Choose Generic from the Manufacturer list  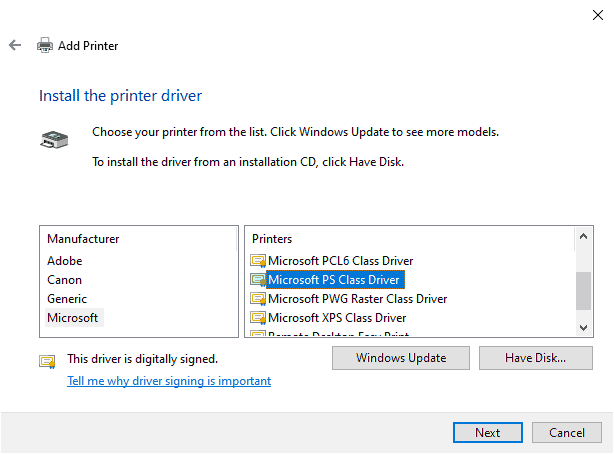pyautogui.click(x=67, y=299)
